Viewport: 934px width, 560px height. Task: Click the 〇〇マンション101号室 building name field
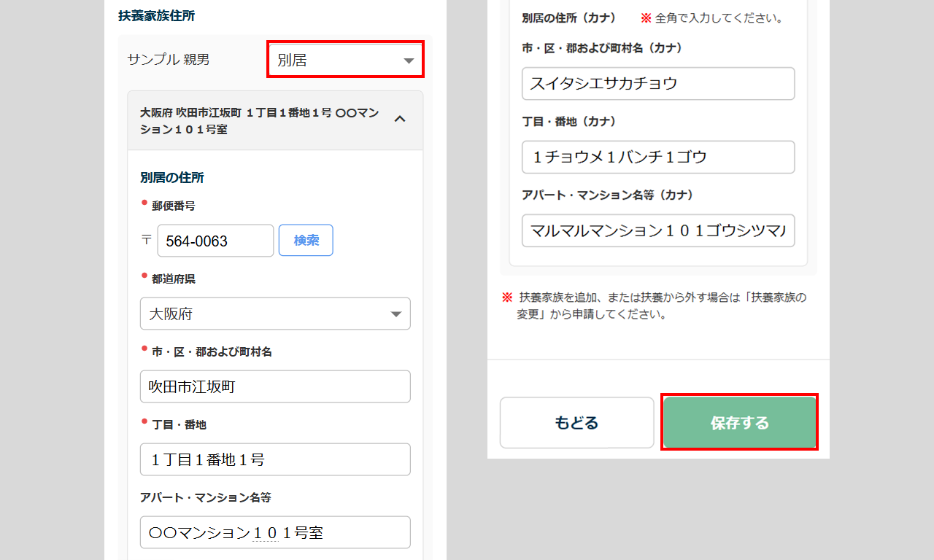click(275, 532)
